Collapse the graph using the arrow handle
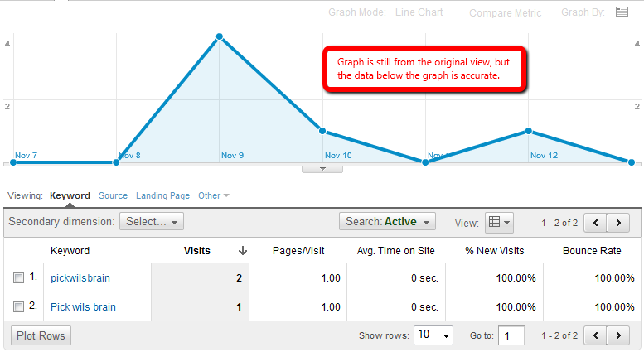The height and width of the screenshot is (352, 644). coord(324,168)
